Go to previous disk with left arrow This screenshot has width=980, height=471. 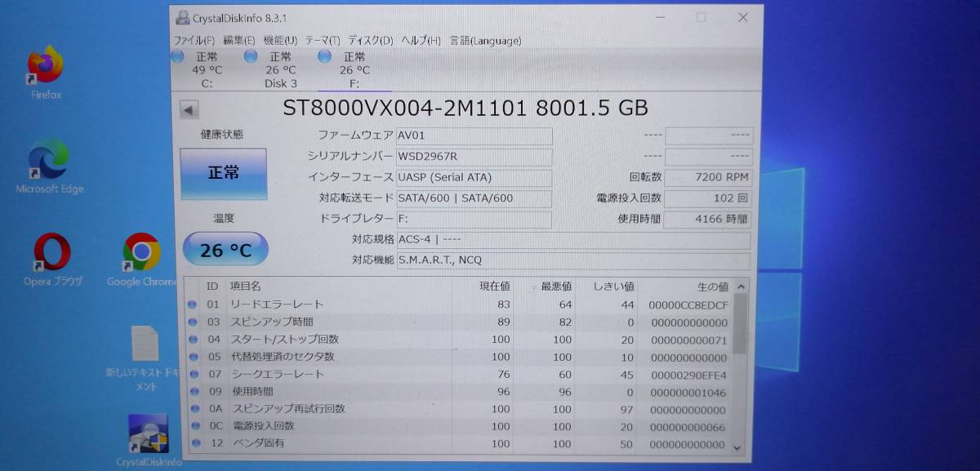(189, 110)
